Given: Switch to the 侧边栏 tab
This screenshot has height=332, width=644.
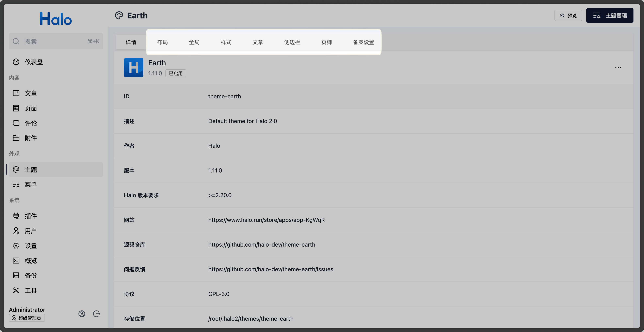Looking at the screenshot, I should (x=292, y=42).
